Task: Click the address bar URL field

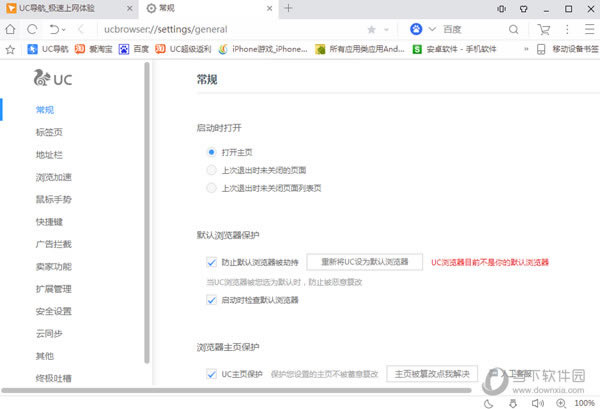Action: [220, 29]
